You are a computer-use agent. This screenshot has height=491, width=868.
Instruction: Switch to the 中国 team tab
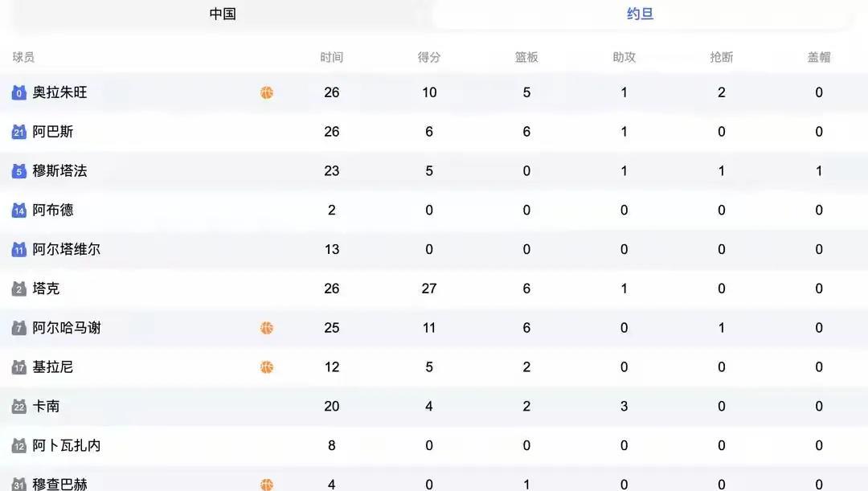pyautogui.click(x=223, y=14)
